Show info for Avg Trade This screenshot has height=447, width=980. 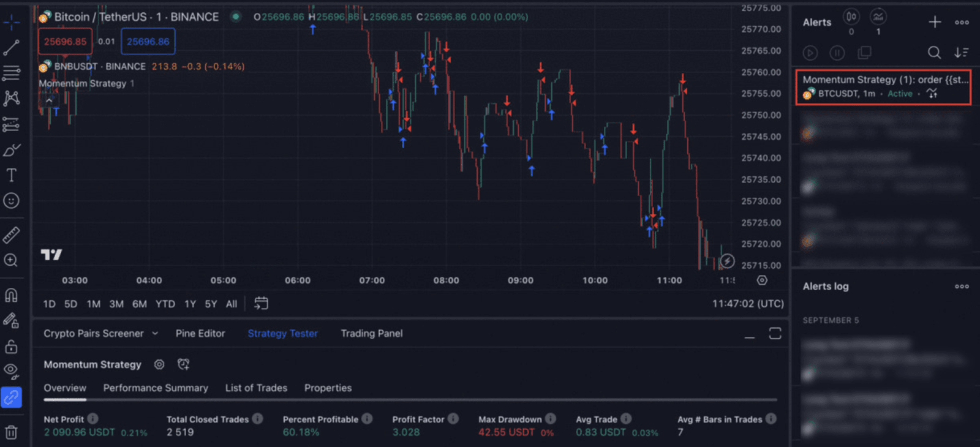pyautogui.click(x=626, y=419)
